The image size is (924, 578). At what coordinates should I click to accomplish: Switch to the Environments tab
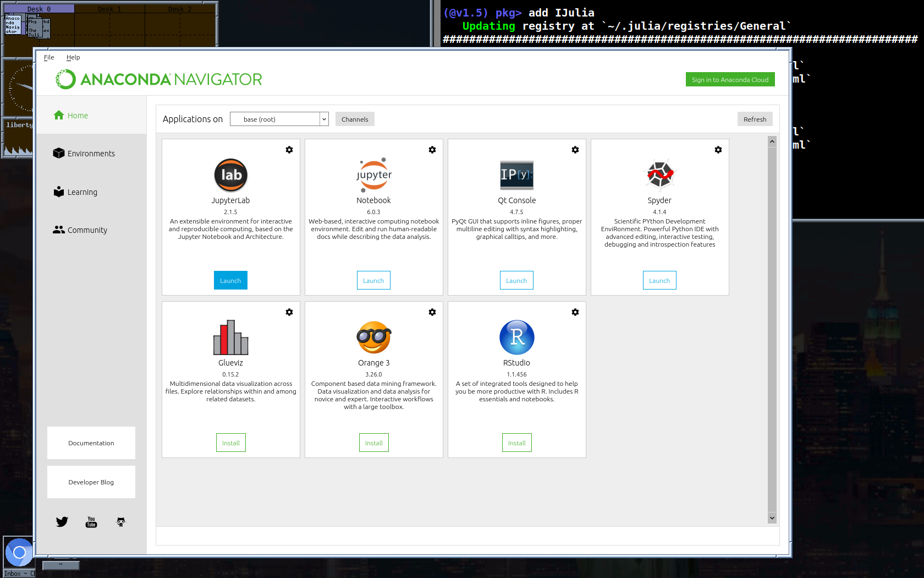(x=91, y=154)
